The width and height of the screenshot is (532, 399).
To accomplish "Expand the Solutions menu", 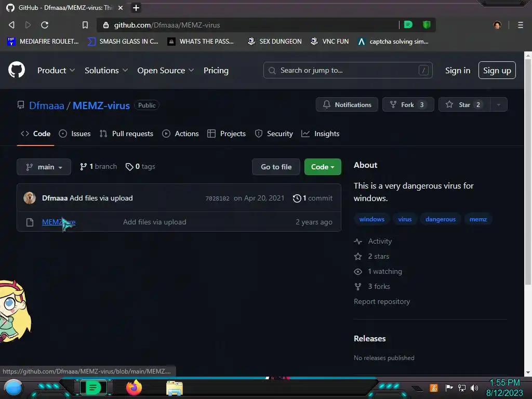I will 106,70.
